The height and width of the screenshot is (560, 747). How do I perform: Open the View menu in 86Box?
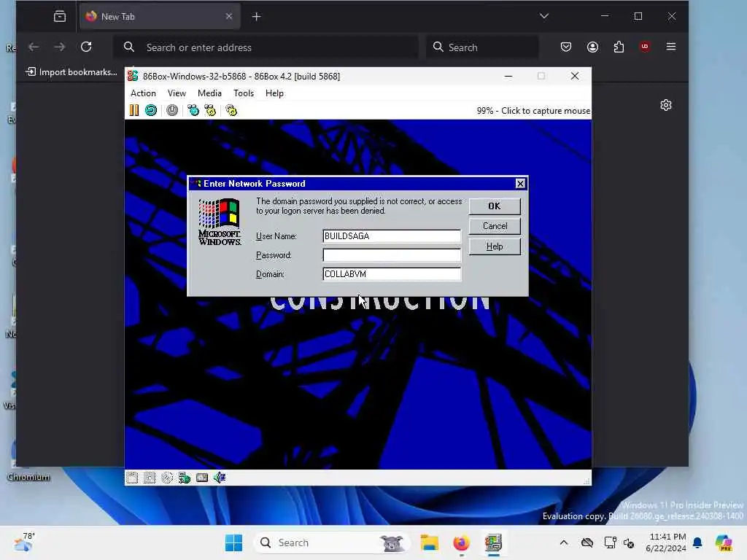click(177, 93)
